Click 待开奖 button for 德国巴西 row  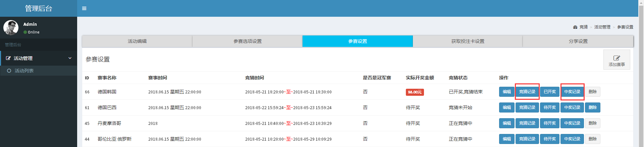click(549, 107)
